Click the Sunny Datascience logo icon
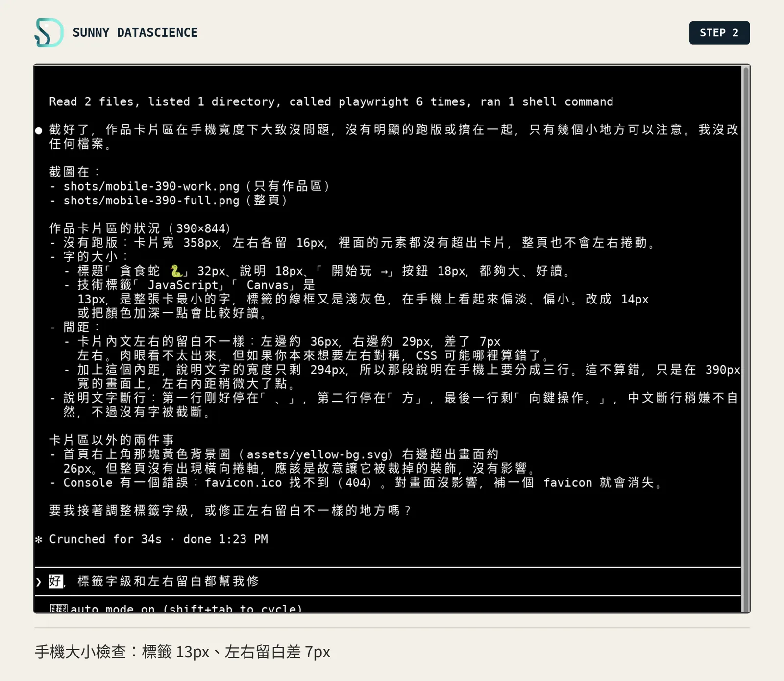784x681 pixels. click(x=49, y=32)
